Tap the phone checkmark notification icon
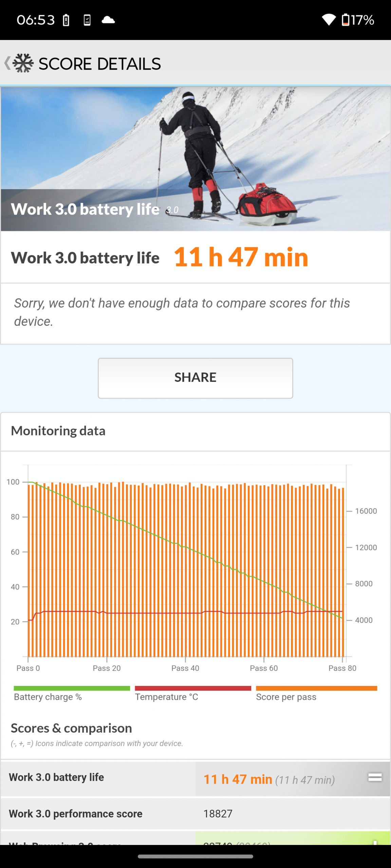The width and height of the screenshot is (391, 868). point(87,20)
